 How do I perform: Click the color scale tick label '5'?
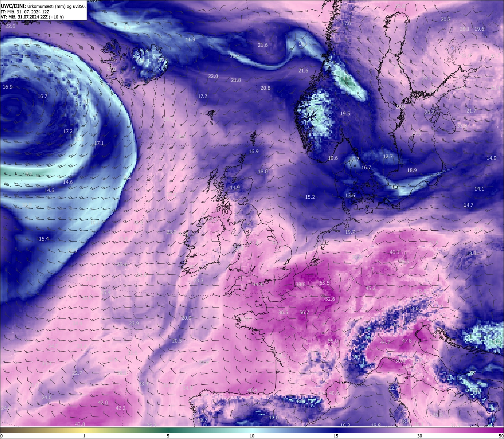pyautogui.click(x=168, y=436)
